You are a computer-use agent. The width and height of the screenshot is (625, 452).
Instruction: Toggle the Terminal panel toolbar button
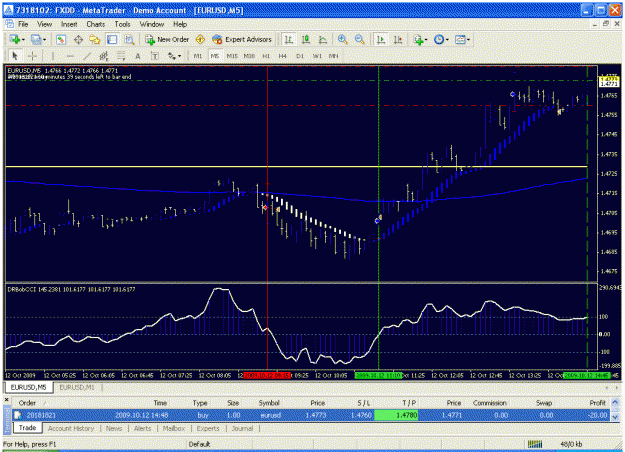[112, 39]
